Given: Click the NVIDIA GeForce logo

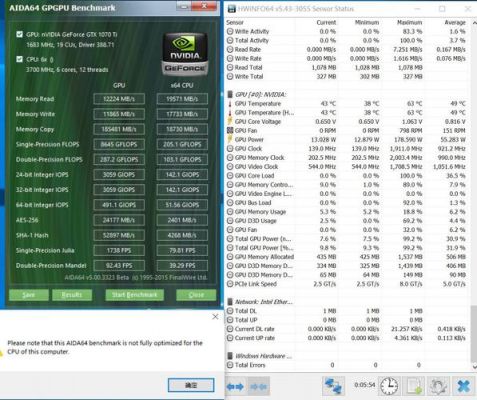Looking at the screenshot, I should click(185, 54).
